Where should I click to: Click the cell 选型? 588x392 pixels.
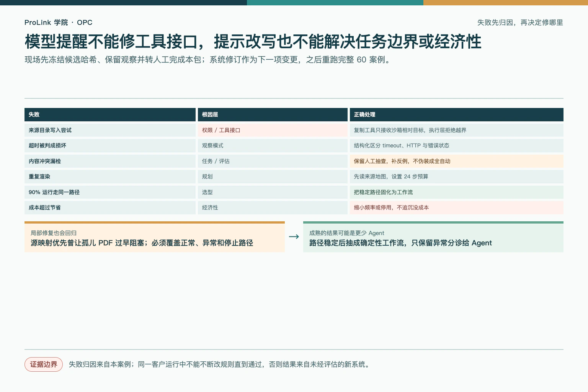click(273, 192)
